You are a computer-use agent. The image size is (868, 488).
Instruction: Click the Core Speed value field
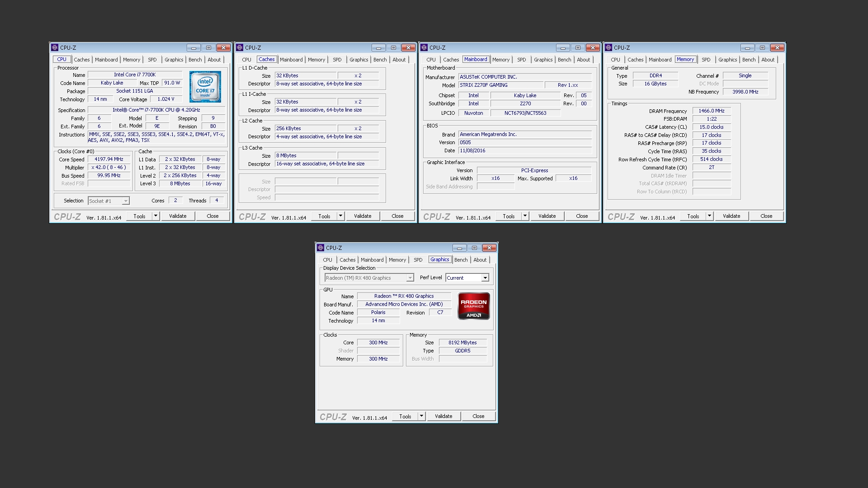(108, 160)
